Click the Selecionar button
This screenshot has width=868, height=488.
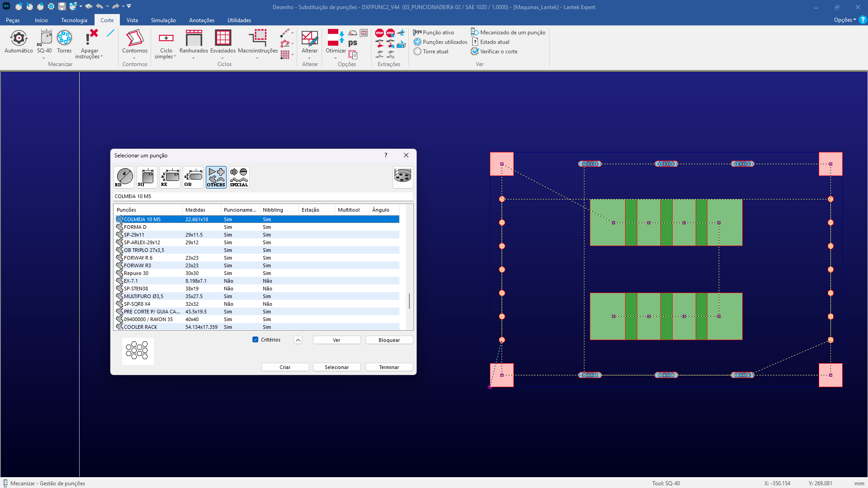tap(337, 367)
